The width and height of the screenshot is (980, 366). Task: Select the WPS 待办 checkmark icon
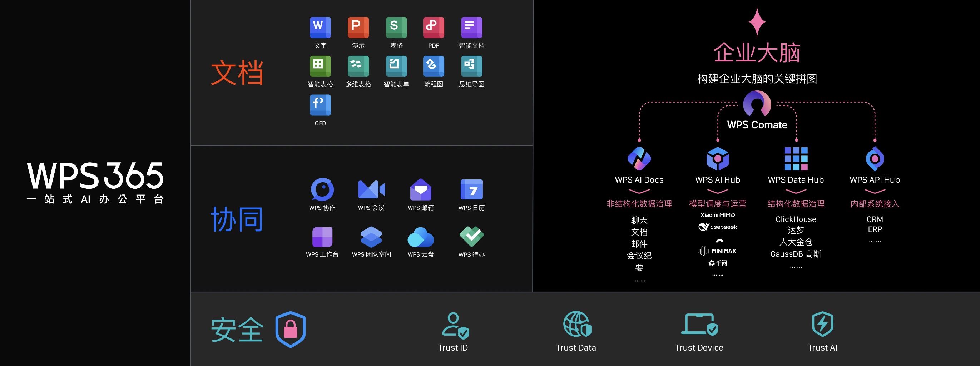[471, 237]
